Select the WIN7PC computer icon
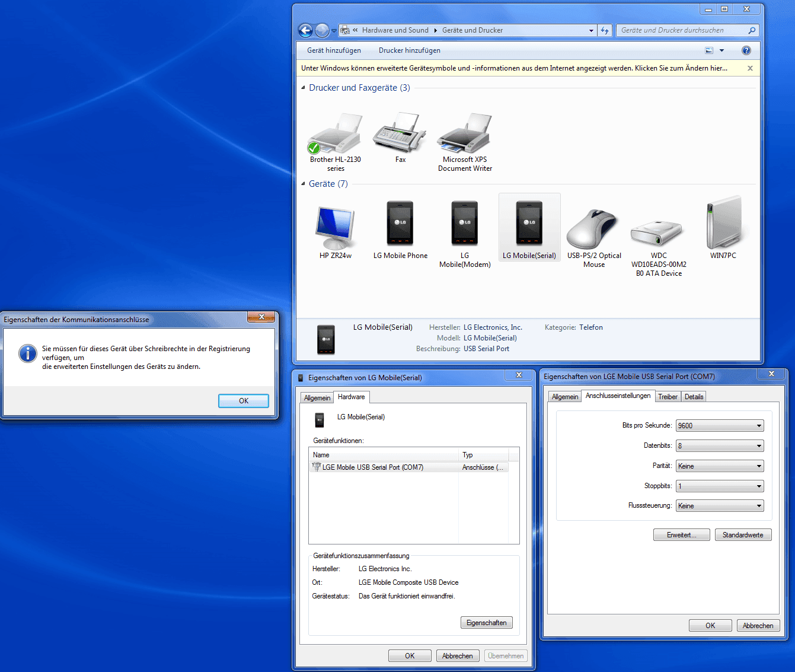Image resolution: width=795 pixels, height=672 pixels. point(723,228)
